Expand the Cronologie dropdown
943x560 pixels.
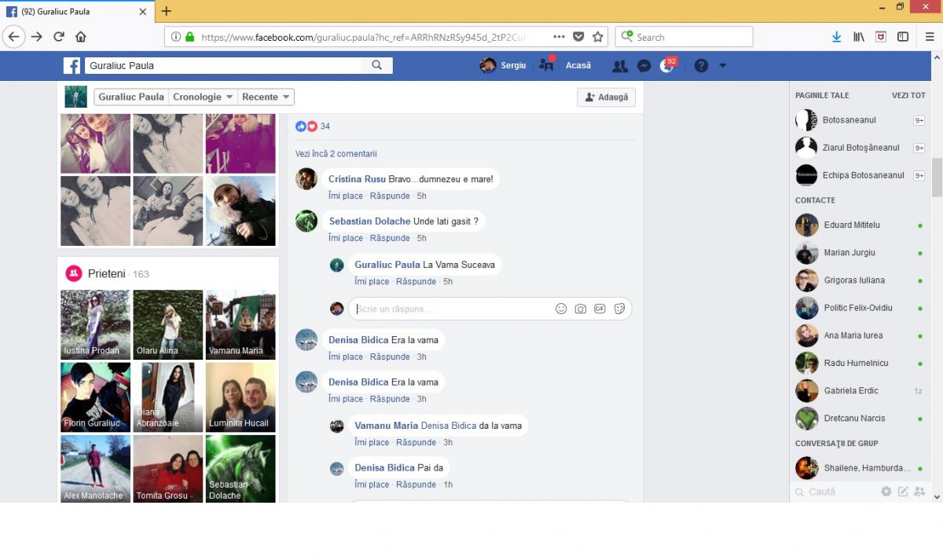click(203, 97)
